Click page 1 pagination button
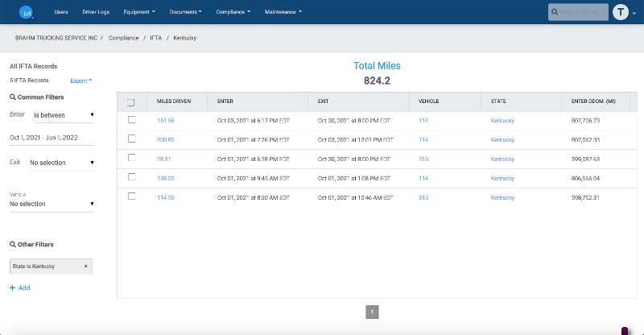The width and height of the screenshot is (644, 335). coord(372,312)
